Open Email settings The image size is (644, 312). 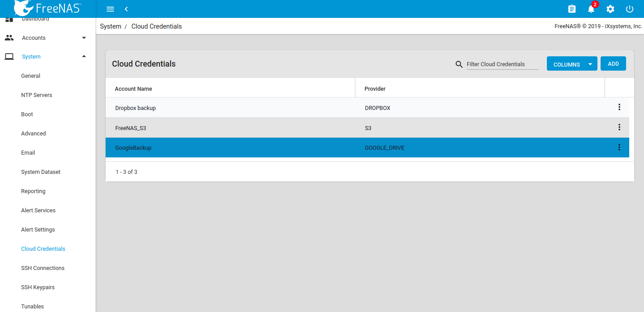[28, 153]
